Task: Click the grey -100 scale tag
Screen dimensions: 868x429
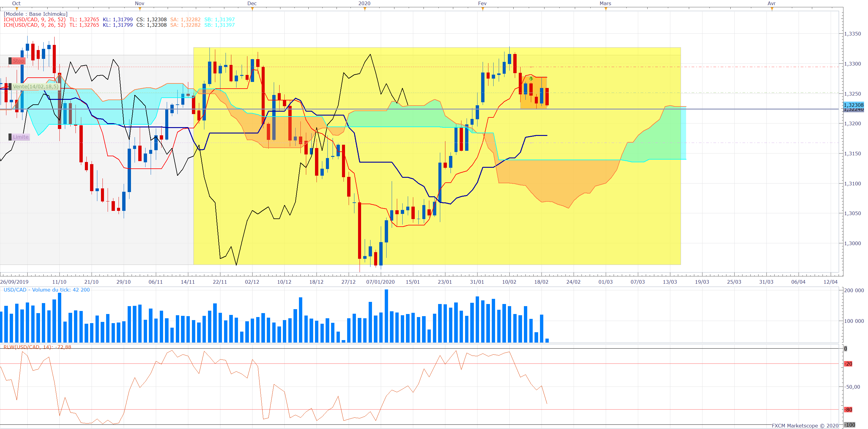Action: pyautogui.click(x=850, y=425)
